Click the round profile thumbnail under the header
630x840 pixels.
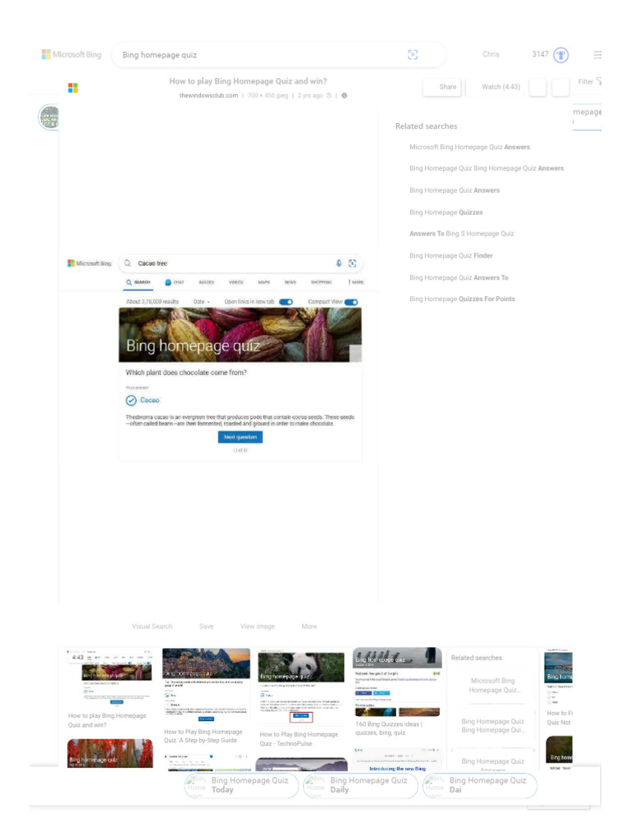click(x=48, y=116)
